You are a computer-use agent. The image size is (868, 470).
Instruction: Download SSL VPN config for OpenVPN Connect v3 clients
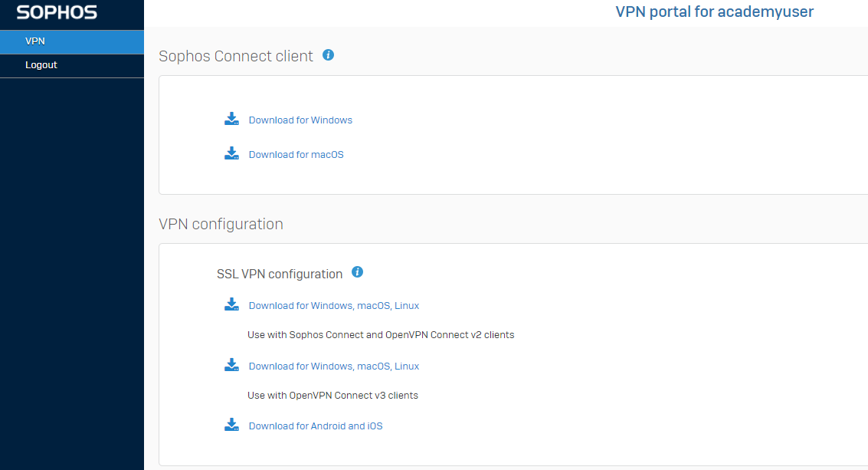point(333,366)
